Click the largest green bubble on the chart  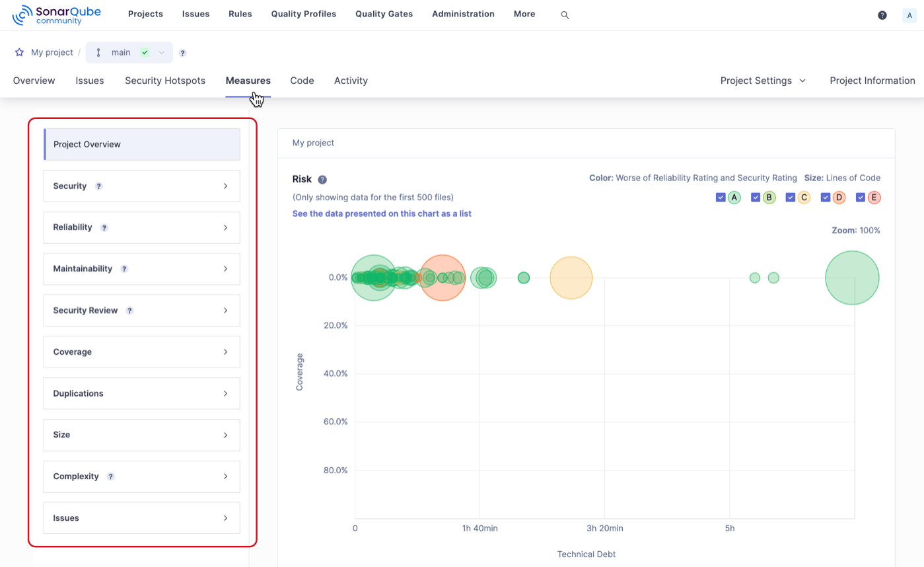tap(852, 278)
